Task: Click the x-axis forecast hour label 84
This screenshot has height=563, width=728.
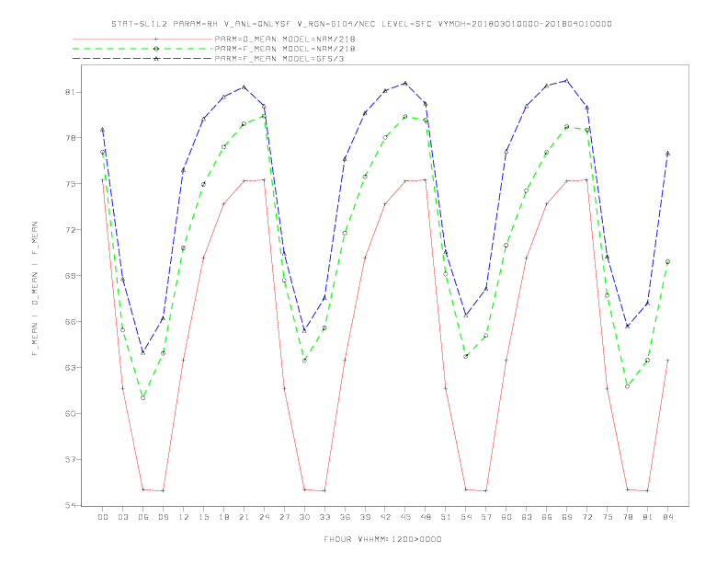Action: click(x=667, y=517)
